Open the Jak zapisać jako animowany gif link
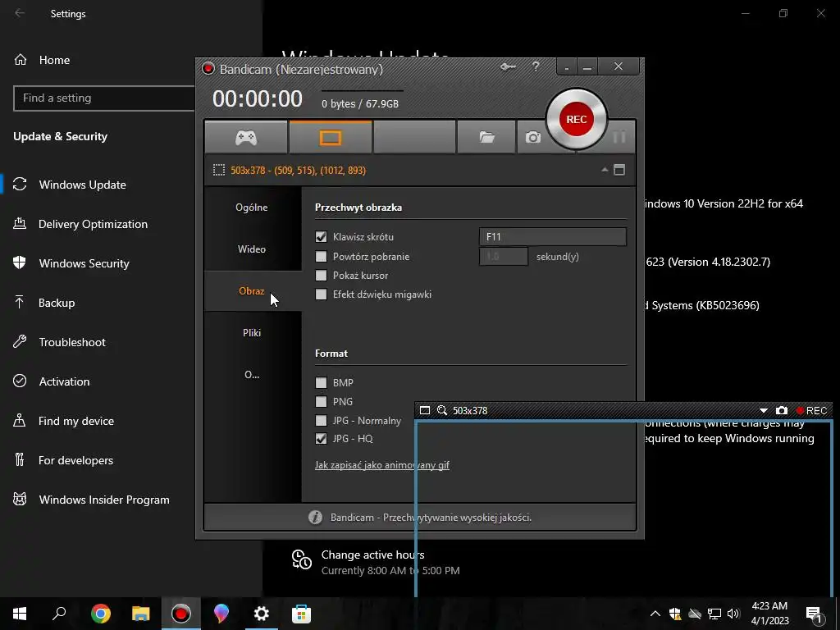840x630 pixels. [x=382, y=465]
